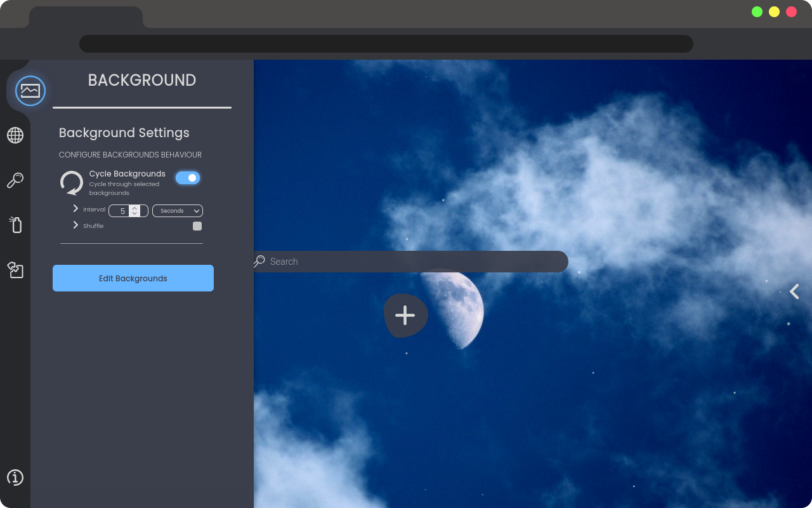812x508 pixels.
Task: Open the magnifier search settings sidebar icon
Action: tap(15, 180)
